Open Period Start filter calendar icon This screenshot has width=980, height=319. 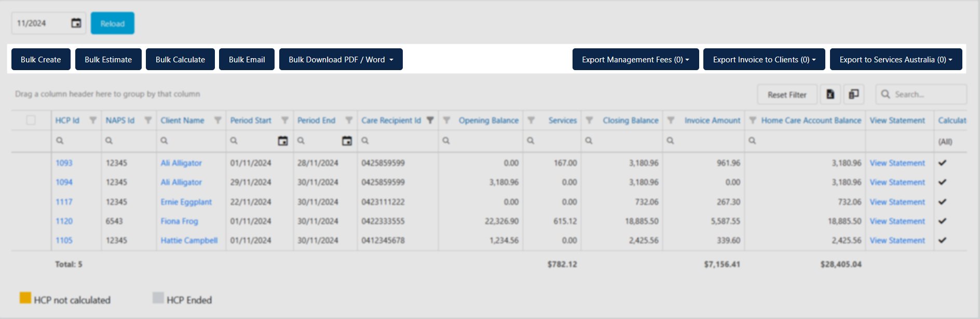[283, 140]
